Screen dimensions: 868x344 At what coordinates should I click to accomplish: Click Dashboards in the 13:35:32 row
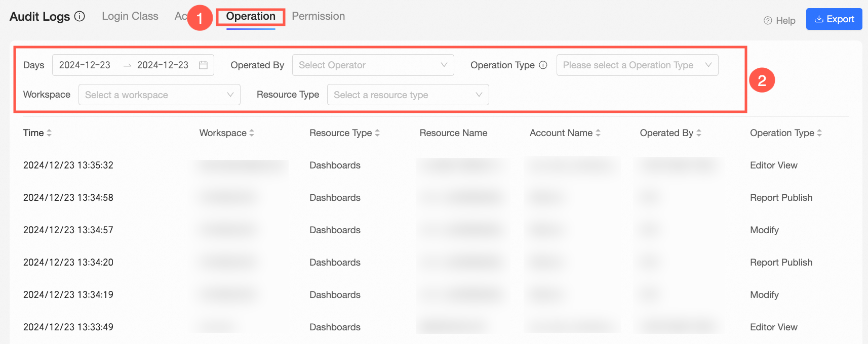(x=335, y=165)
